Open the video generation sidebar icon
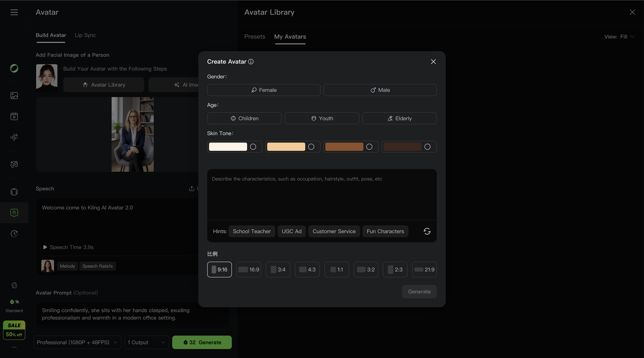Viewport: 644px width, 358px height. coord(14,116)
